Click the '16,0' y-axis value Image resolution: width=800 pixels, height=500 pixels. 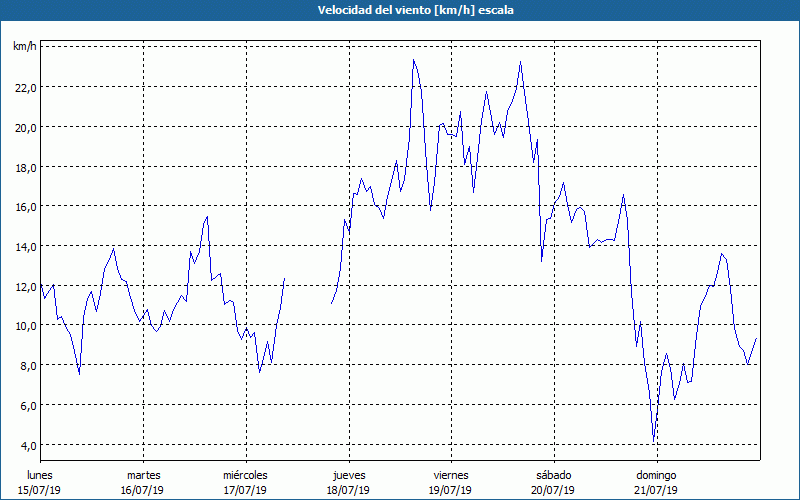[26, 207]
